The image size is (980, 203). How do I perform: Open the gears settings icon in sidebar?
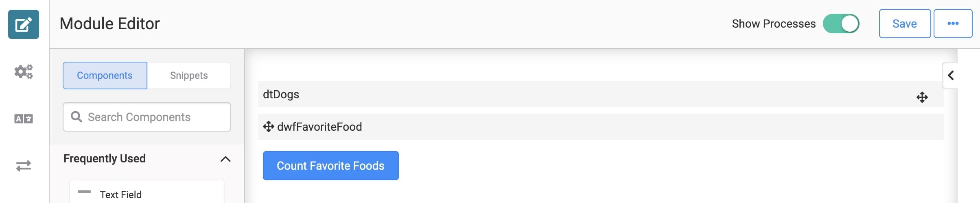[24, 72]
